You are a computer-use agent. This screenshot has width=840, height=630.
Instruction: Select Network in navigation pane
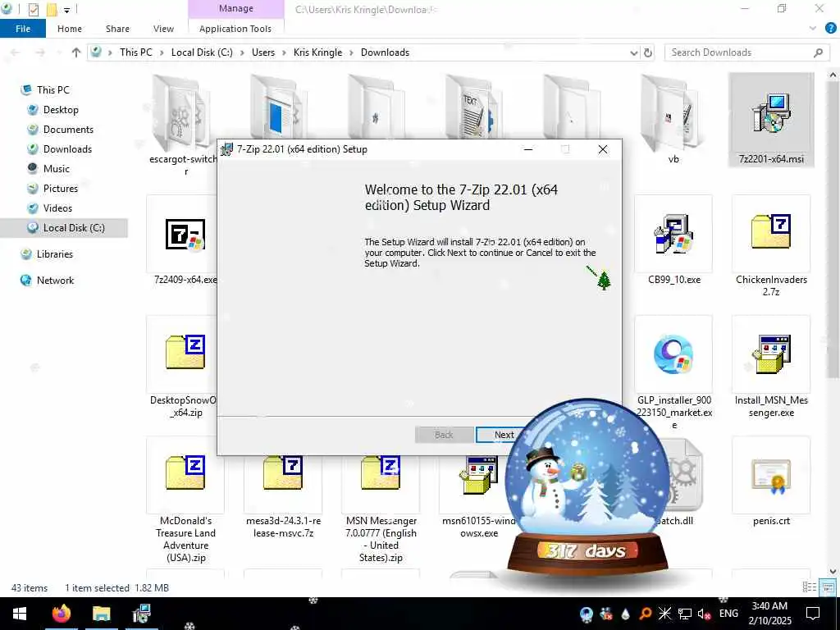pyautogui.click(x=55, y=281)
